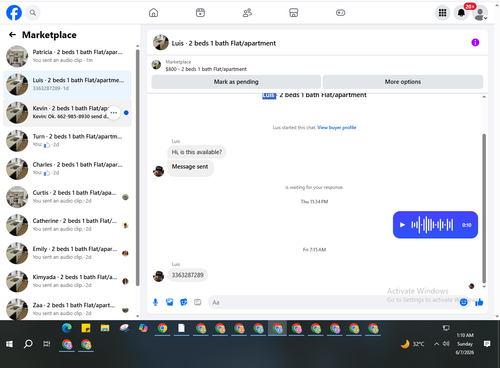Record a voice clip with microphone

[x=155, y=302]
